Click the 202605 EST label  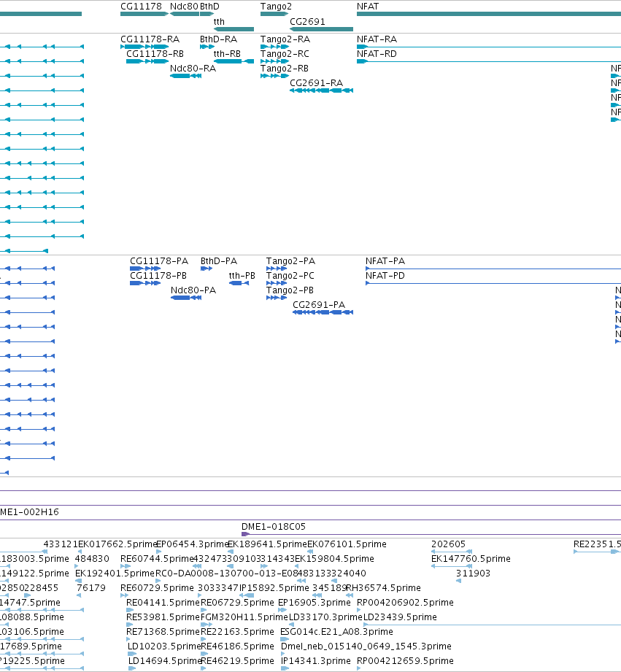tap(448, 544)
